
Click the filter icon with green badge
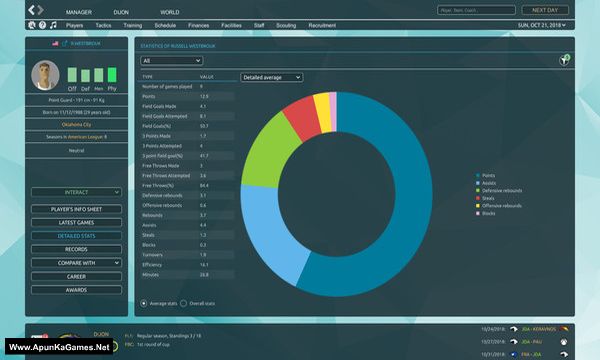coord(564,60)
